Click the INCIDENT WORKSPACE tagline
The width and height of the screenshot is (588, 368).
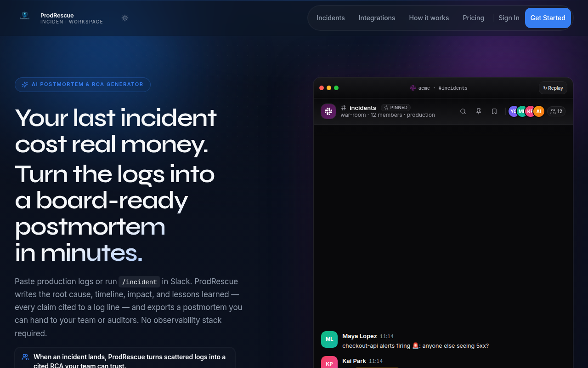[x=72, y=22]
